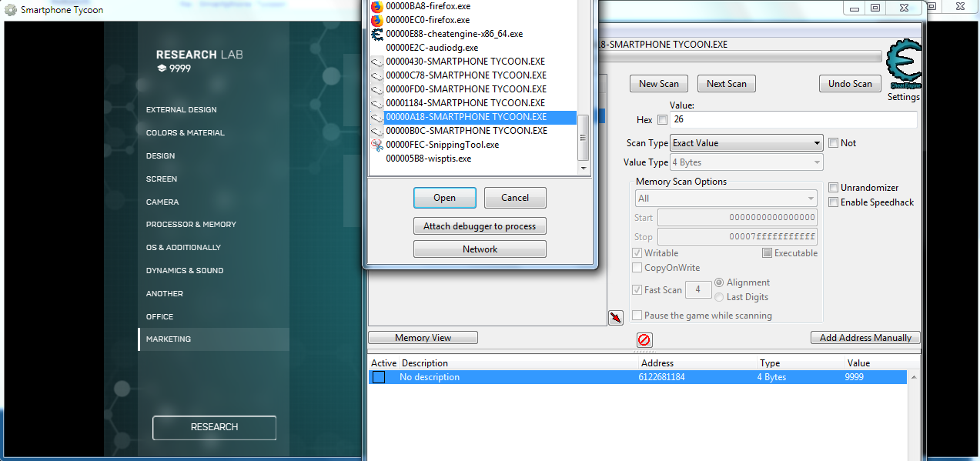
Task: Select the OFFICE research category
Action: coord(160,317)
